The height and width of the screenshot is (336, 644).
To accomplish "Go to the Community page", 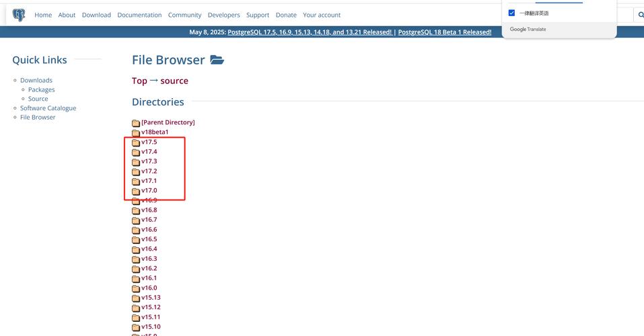I will coord(184,15).
